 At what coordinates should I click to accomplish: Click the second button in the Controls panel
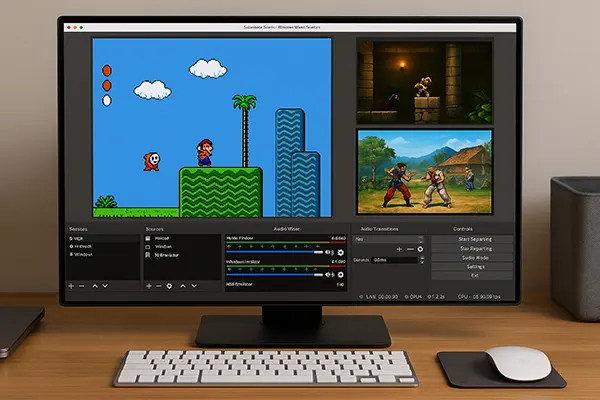472,248
